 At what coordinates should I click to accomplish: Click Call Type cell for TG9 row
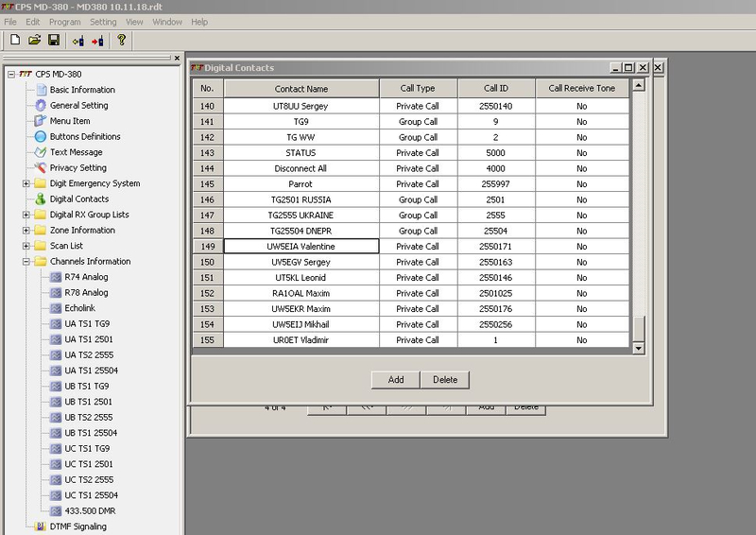[418, 122]
